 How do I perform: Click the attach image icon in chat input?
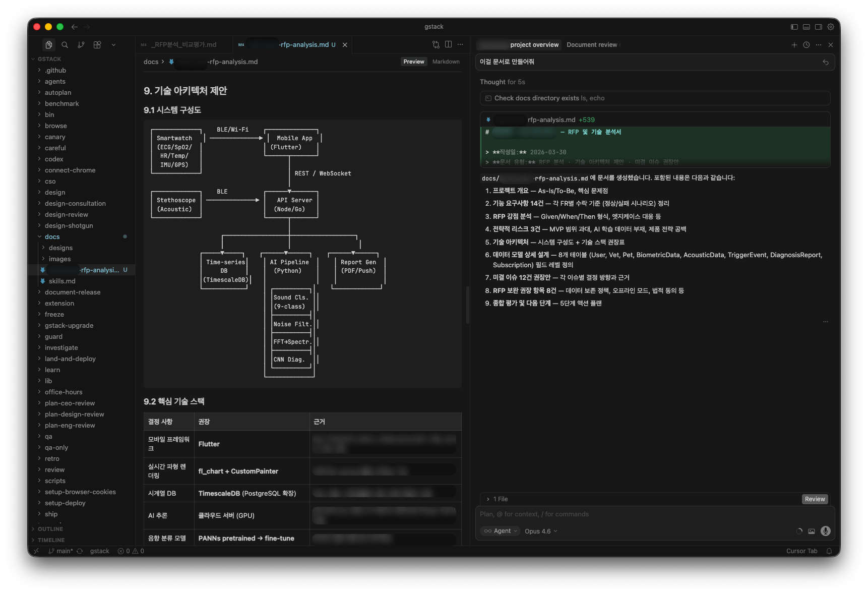point(812,531)
